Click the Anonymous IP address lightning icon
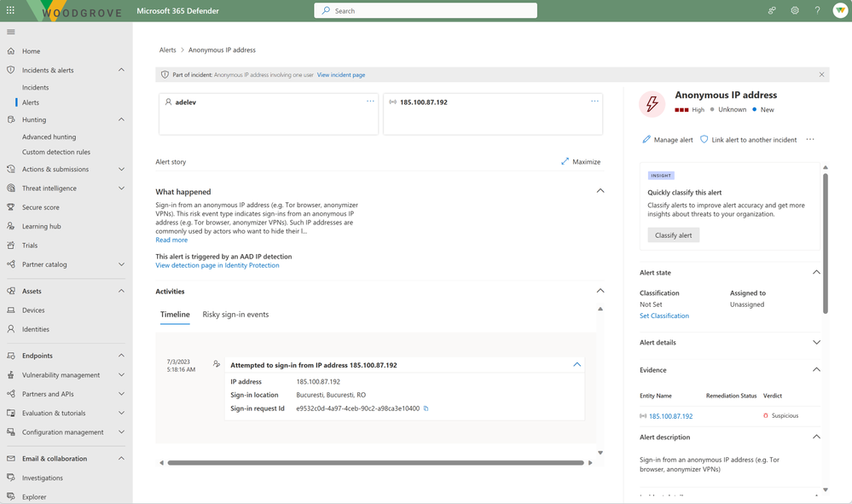The width and height of the screenshot is (852, 504). 652,103
